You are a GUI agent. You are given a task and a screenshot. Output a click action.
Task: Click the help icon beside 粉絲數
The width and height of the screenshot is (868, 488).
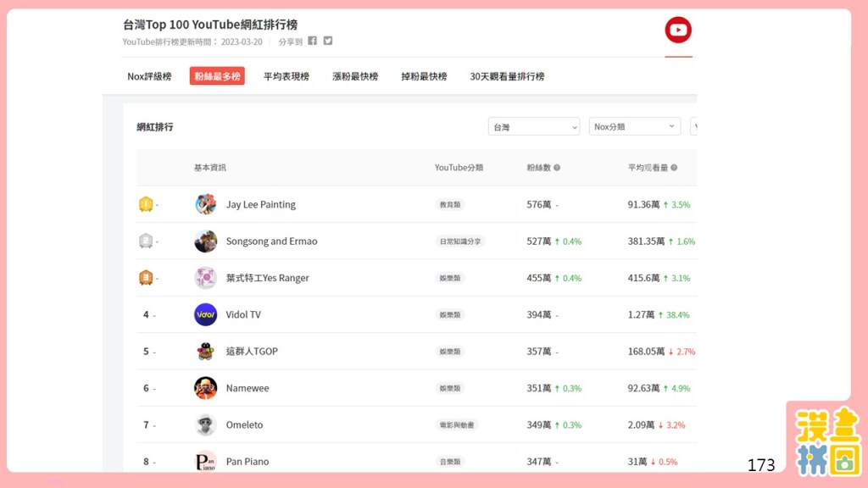[x=557, y=168]
